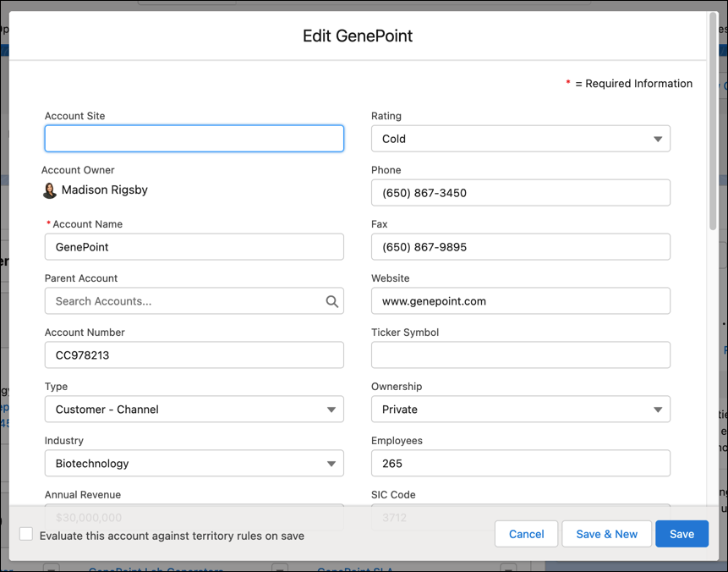This screenshot has height=572, width=728.
Task: Expand the Industry dropdown showing Biotechnology
Action: [x=194, y=463]
